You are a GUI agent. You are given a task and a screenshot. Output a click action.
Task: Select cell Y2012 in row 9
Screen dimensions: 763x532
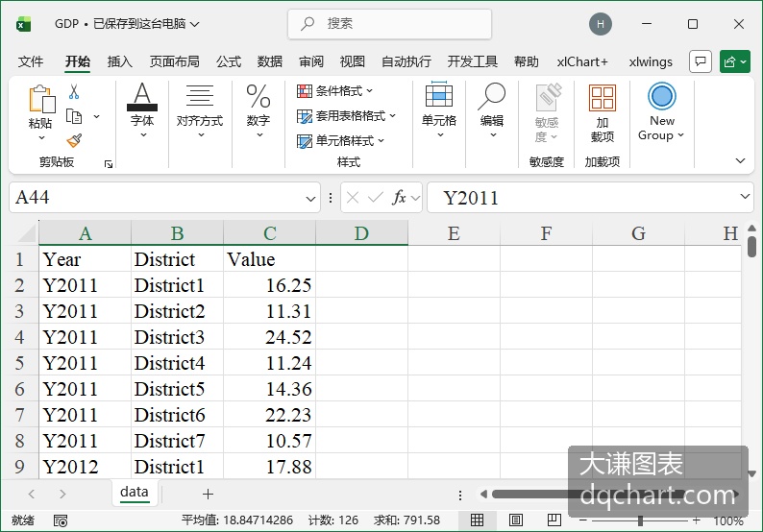pos(86,467)
